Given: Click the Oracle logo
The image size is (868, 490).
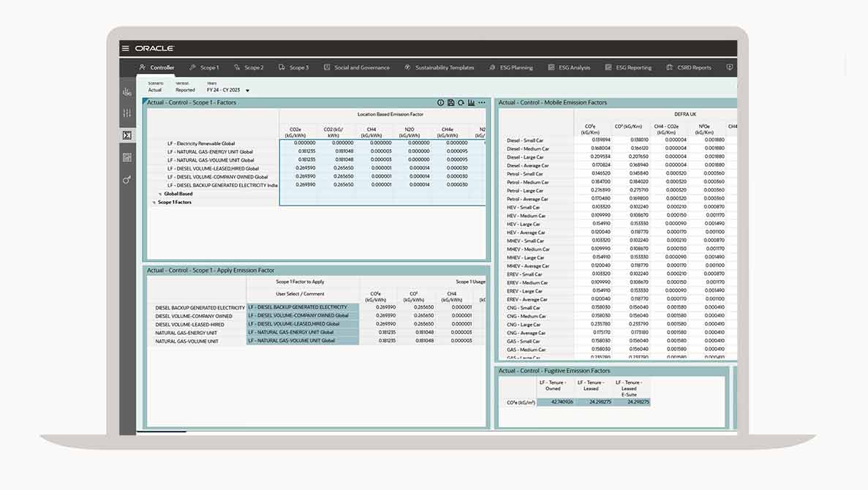Looking at the screenshot, I should click(x=154, y=48).
